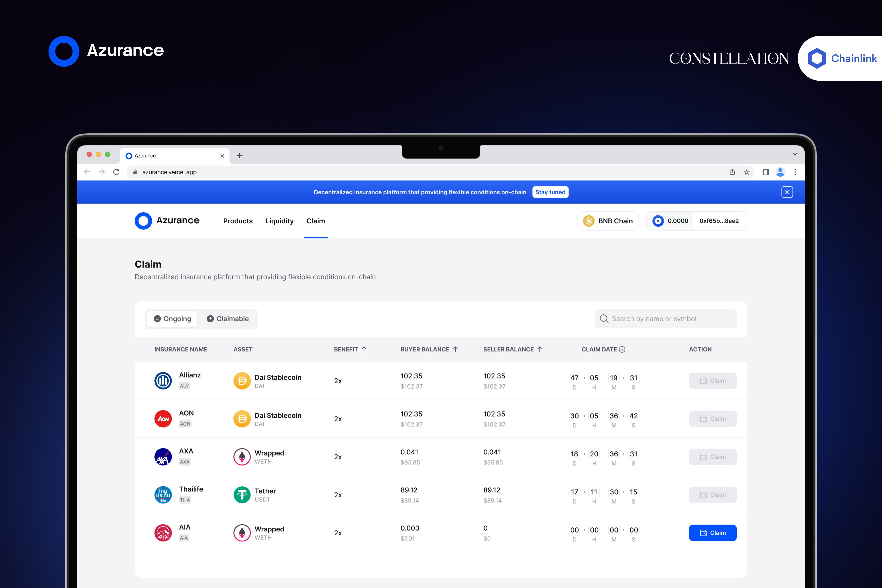
Task: Click the Tether USDT asset icon
Action: [x=242, y=495]
